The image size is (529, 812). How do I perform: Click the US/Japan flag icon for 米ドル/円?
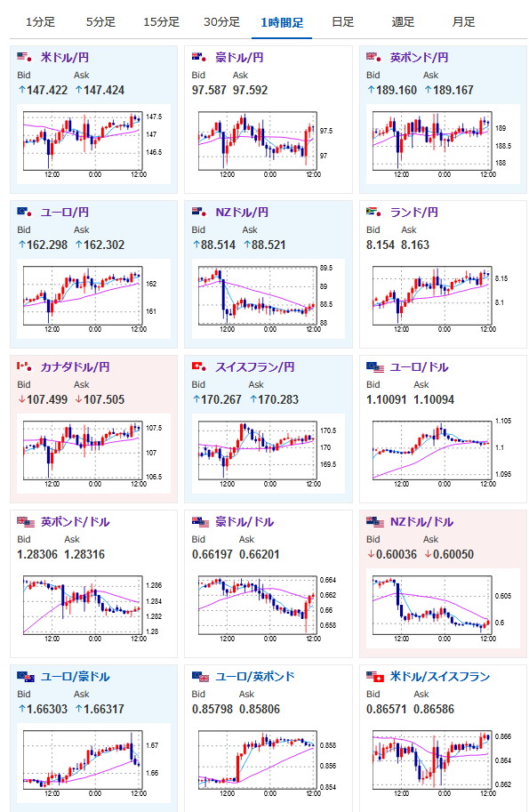tap(24, 57)
